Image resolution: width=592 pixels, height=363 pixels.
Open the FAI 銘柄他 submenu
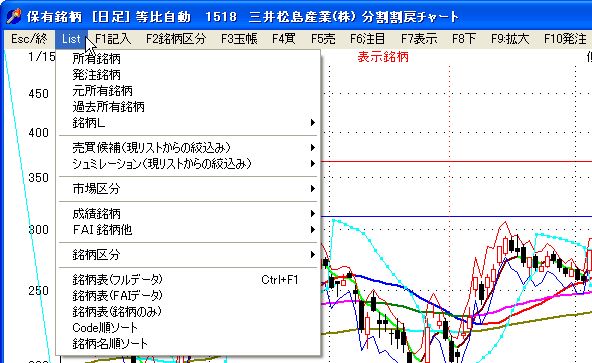click(x=188, y=229)
